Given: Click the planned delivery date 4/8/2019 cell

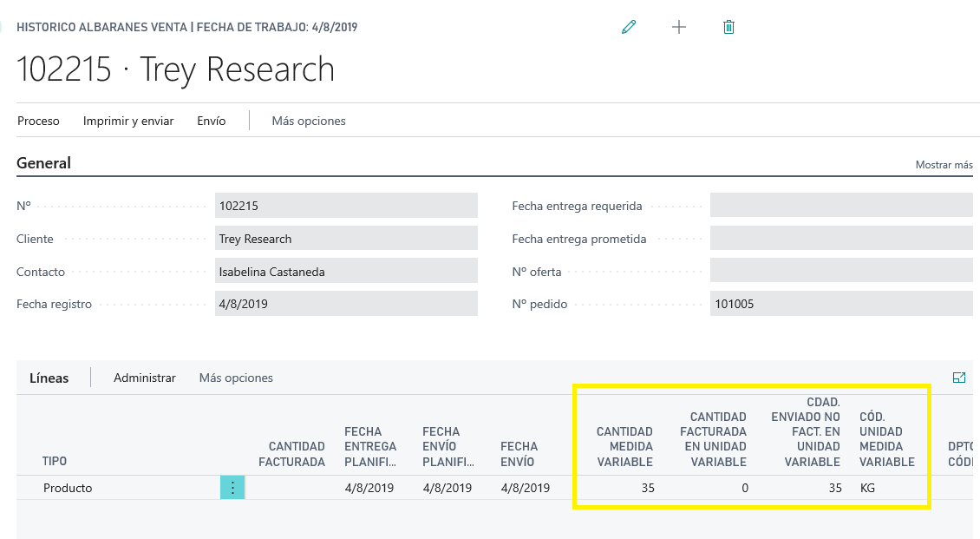Looking at the screenshot, I should [369, 488].
